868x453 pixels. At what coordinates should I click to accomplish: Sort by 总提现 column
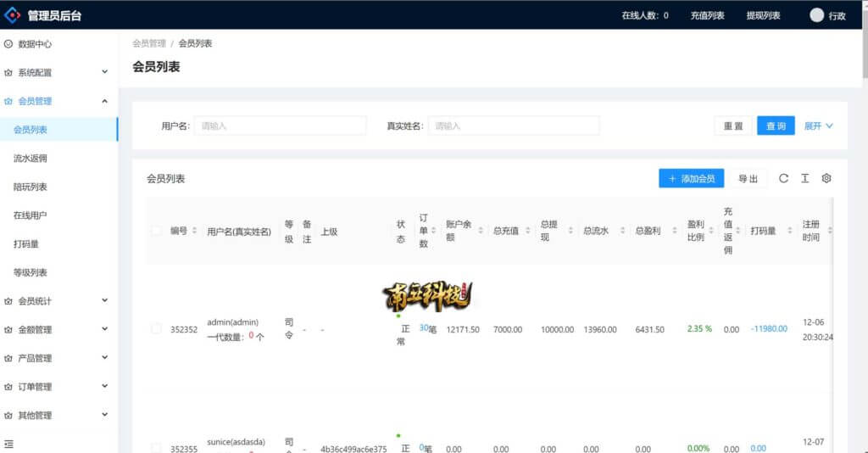coord(570,231)
